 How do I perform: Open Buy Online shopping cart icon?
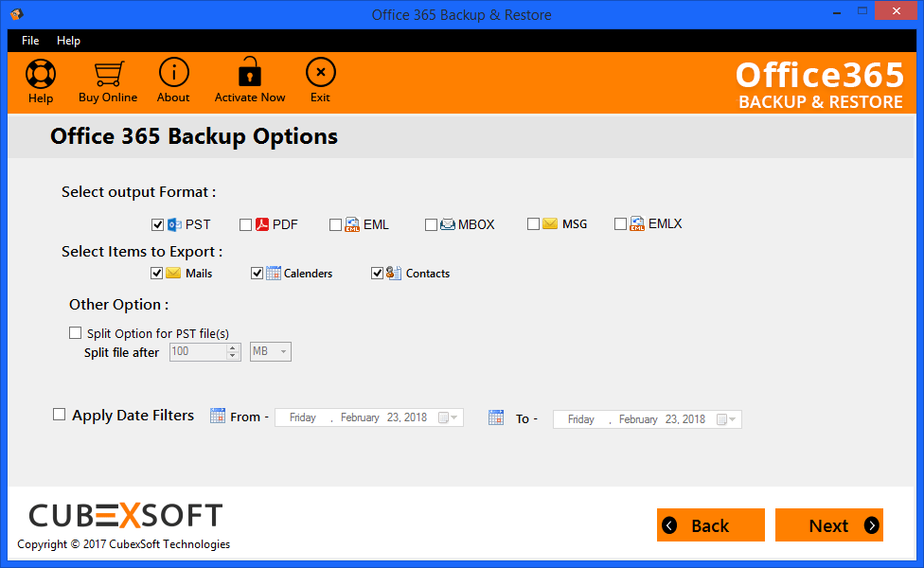coord(107,72)
